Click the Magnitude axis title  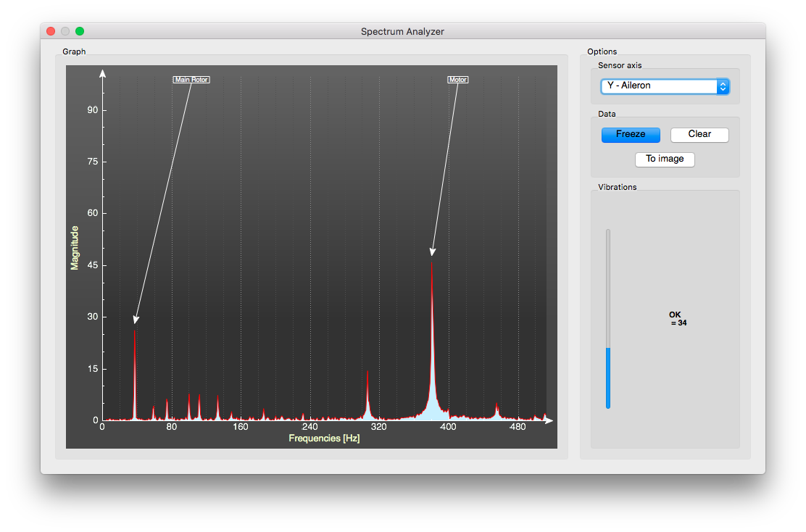point(74,247)
